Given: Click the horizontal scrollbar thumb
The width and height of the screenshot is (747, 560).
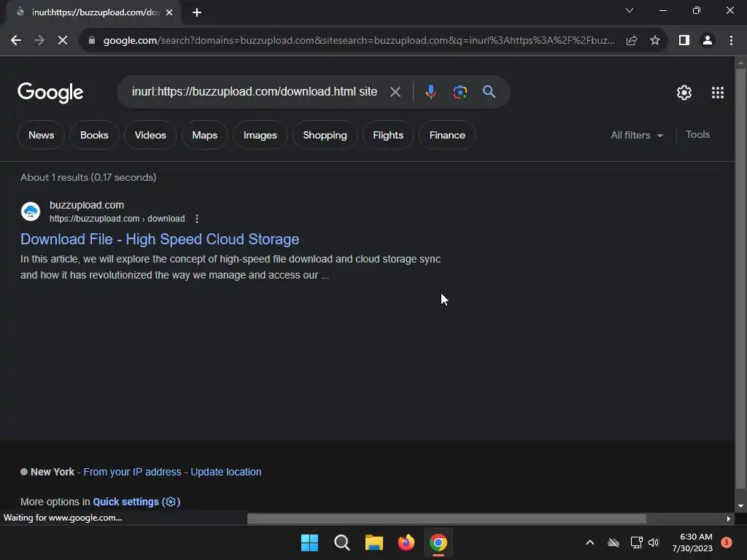Looking at the screenshot, I should click(x=446, y=518).
